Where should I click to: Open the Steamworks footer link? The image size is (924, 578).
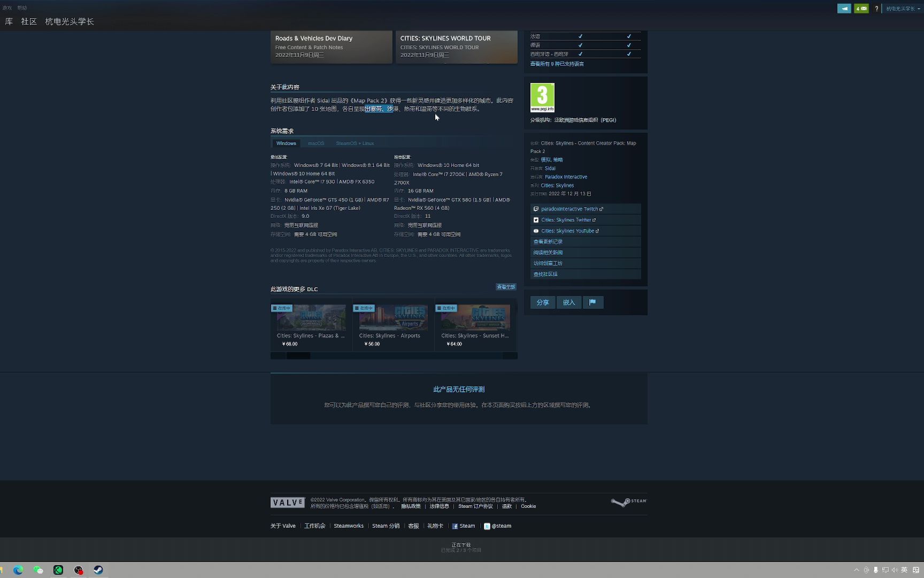tap(349, 526)
